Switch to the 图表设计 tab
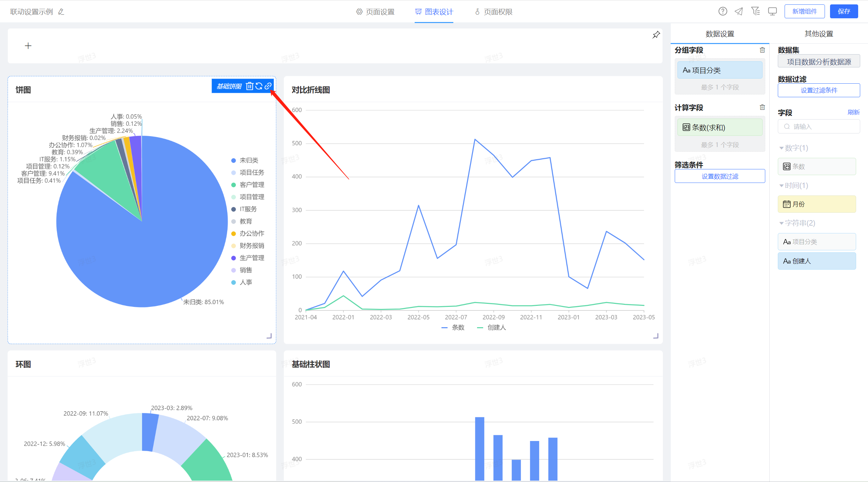This screenshot has height=482, width=868. (434, 12)
